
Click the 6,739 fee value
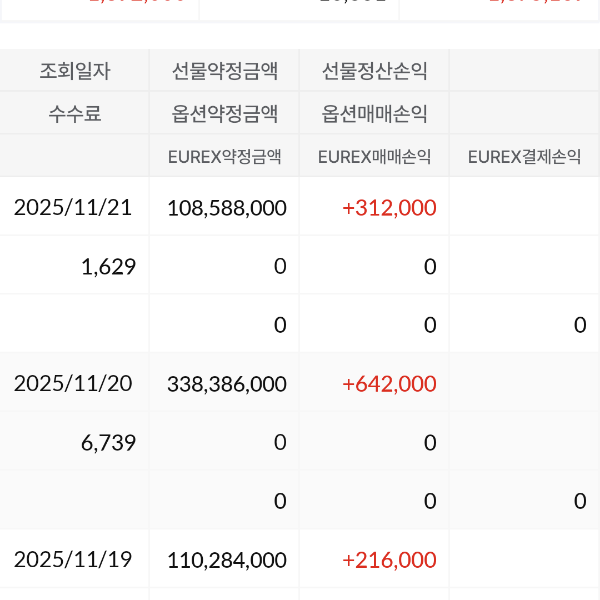pos(108,442)
